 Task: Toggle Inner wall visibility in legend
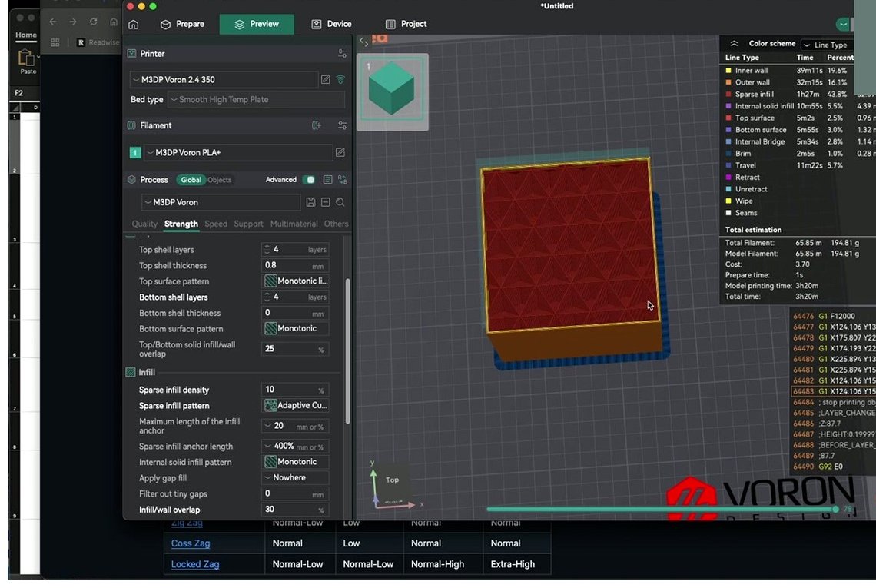[x=728, y=71]
